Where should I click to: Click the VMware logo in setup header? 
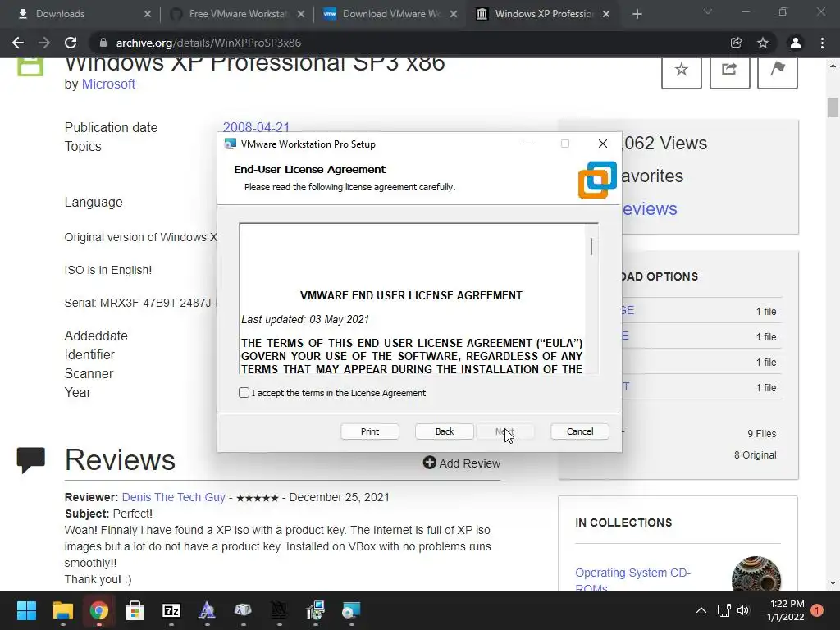pos(597,180)
